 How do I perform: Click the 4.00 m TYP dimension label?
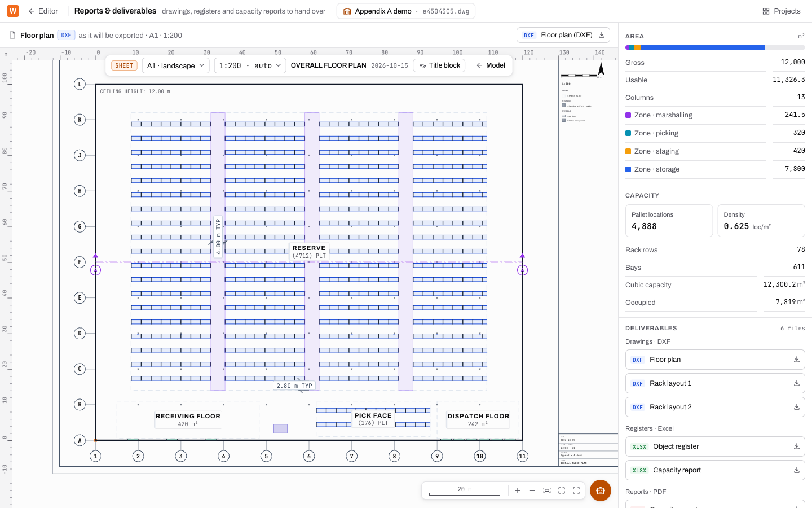click(218, 237)
